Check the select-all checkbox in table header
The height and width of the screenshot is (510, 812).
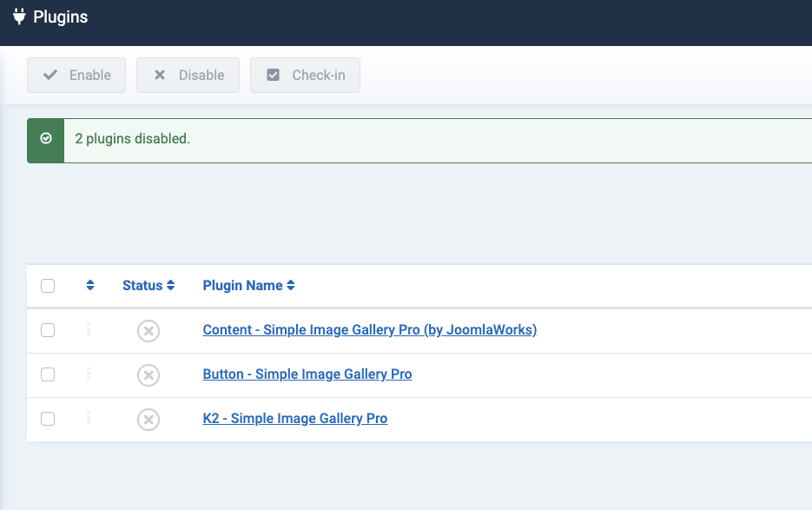tap(48, 286)
